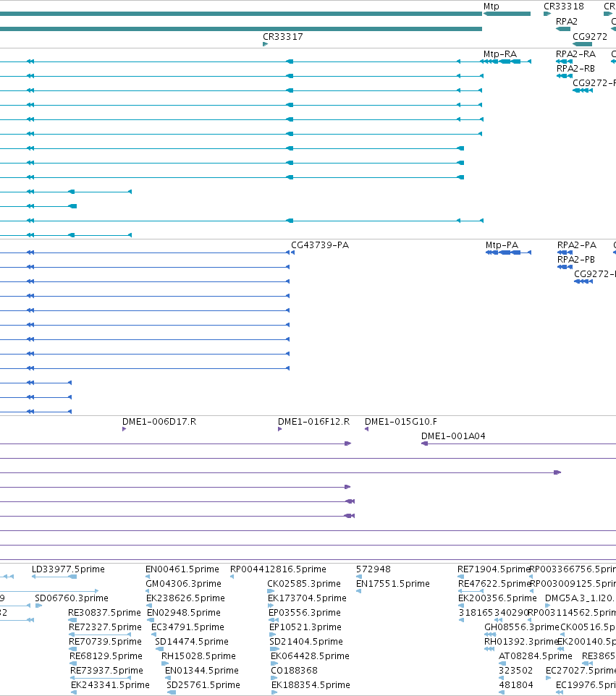Select the SD14474.5prime EST label
The image size is (616, 696).
coord(191,642)
